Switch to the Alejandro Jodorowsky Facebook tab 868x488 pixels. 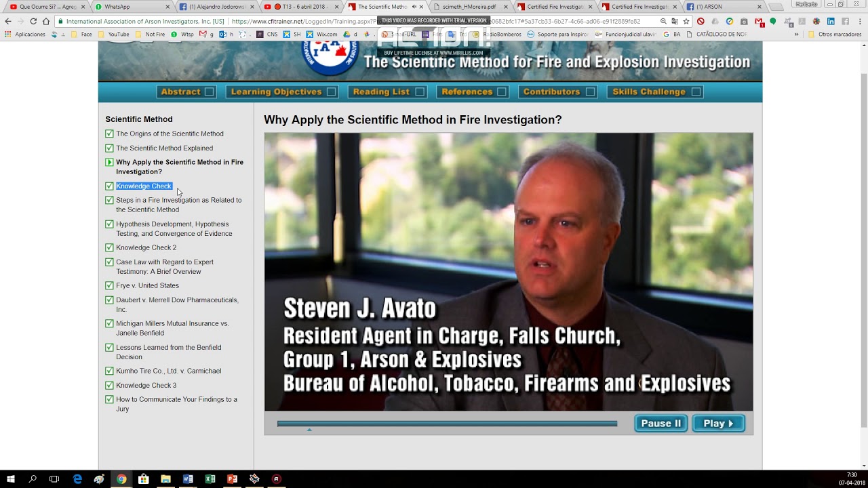tap(217, 7)
